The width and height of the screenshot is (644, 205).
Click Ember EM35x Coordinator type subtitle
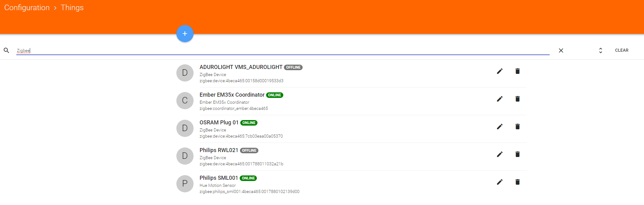pyautogui.click(x=224, y=102)
